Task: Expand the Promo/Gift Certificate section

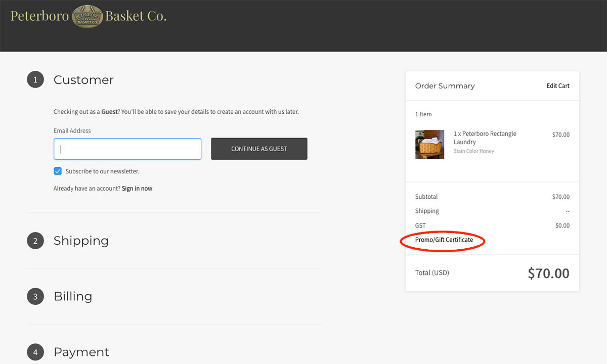Action: [444, 240]
